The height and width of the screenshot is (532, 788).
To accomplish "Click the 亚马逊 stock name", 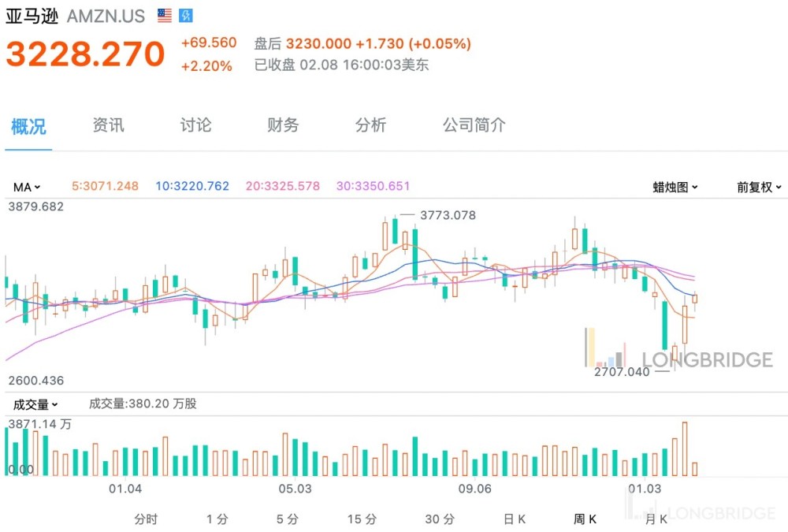I will coord(32,16).
